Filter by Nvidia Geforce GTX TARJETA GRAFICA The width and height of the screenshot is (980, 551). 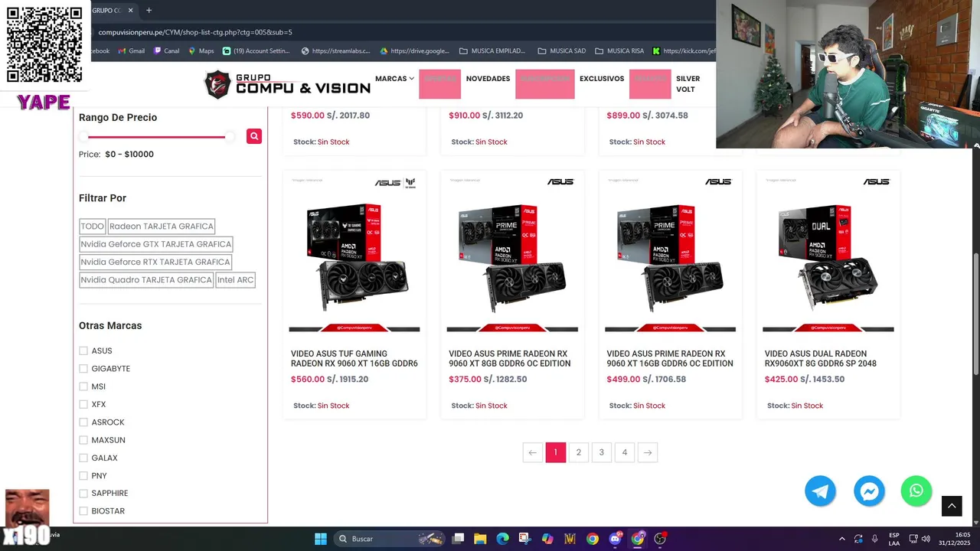(x=156, y=244)
